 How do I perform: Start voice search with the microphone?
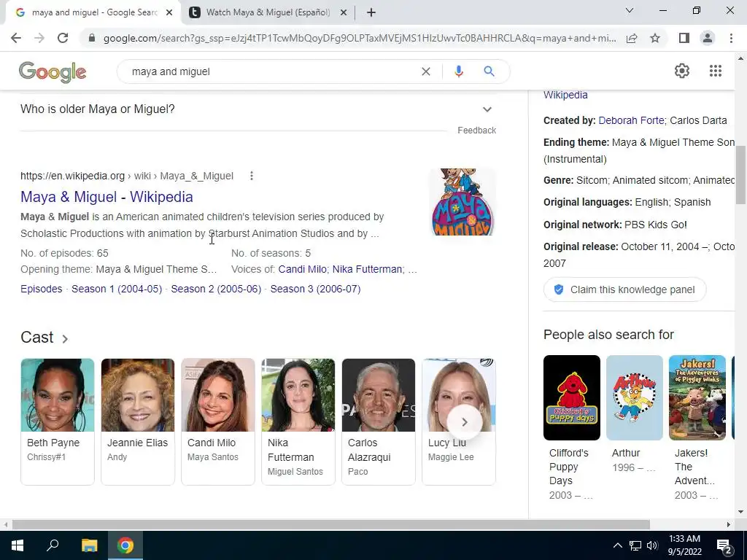click(458, 71)
